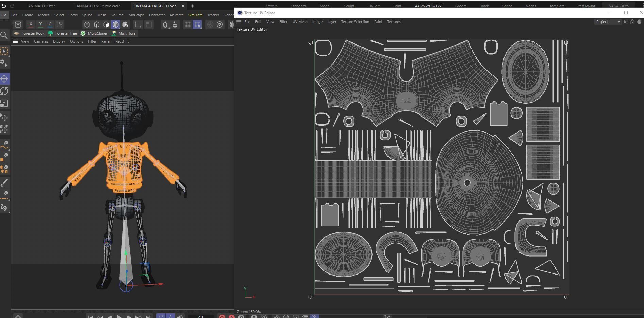Select the Move tool
The height and width of the screenshot is (318, 644).
[x=4, y=79]
